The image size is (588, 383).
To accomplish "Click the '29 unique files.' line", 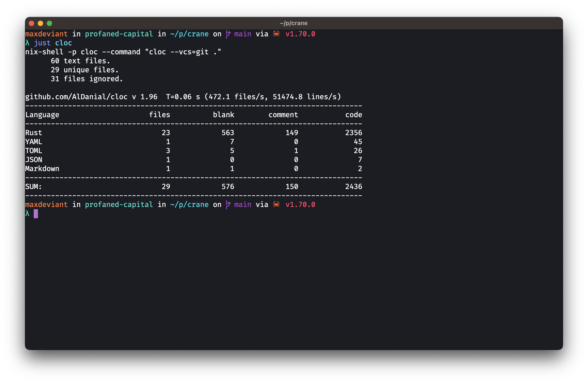I will (85, 70).
